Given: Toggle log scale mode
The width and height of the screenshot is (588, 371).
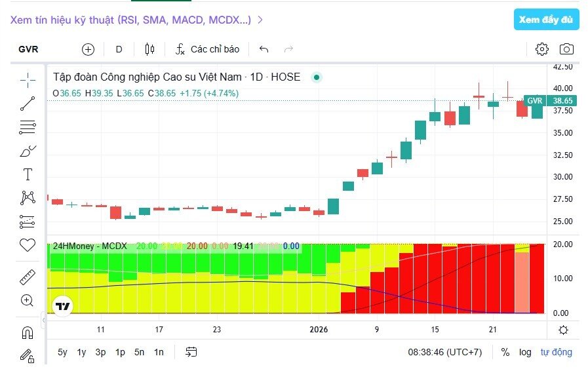Looking at the screenshot, I should 525,352.
